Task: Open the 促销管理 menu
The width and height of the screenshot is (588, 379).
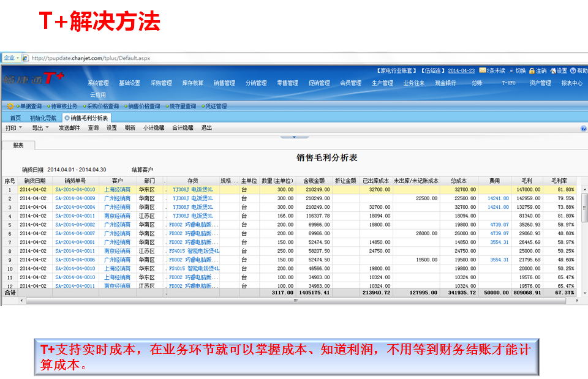Action: coord(319,83)
